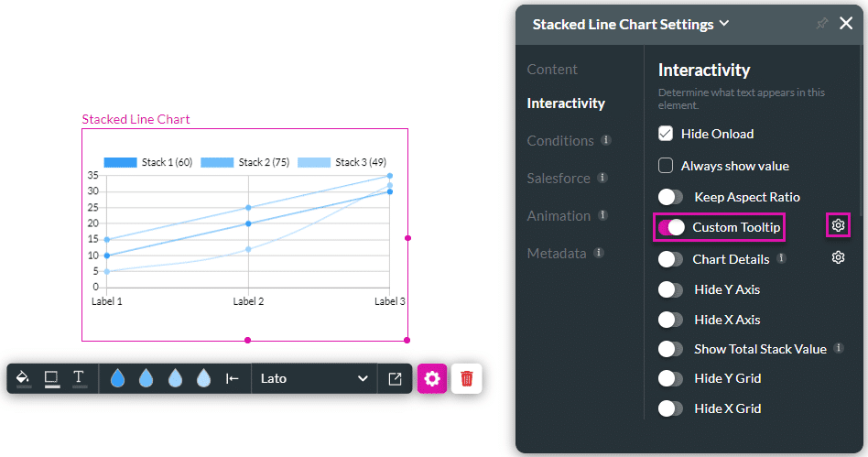Image resolution: width=868 pixels, height=457 pixels.
Task: Open the pink settings gear button
Action: click(432, 378)
